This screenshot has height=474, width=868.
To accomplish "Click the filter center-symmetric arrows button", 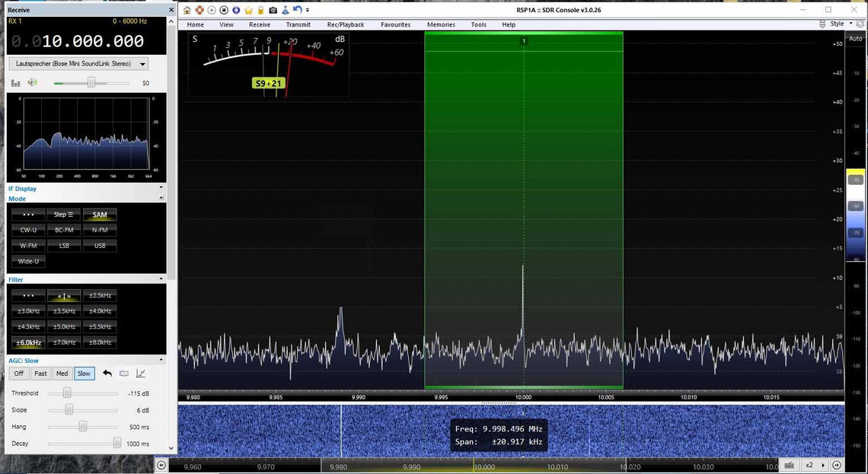I will (64, 295).
